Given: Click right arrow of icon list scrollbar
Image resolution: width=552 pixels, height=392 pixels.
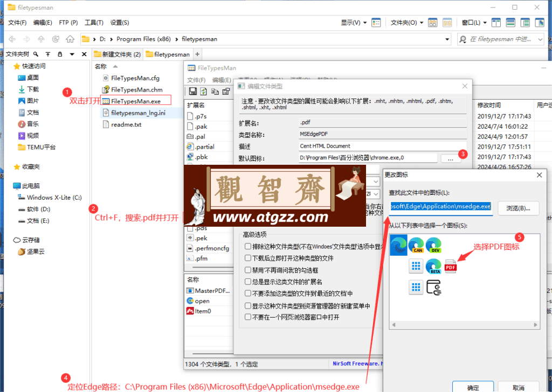Looking at the screenshot, I should [535, 325].
